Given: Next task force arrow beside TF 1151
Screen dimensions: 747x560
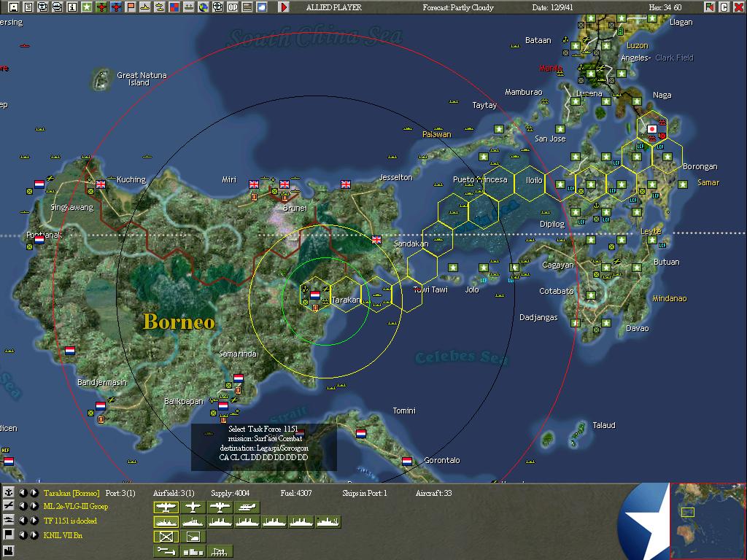Looking at the screenshot, I should point(34,520).
